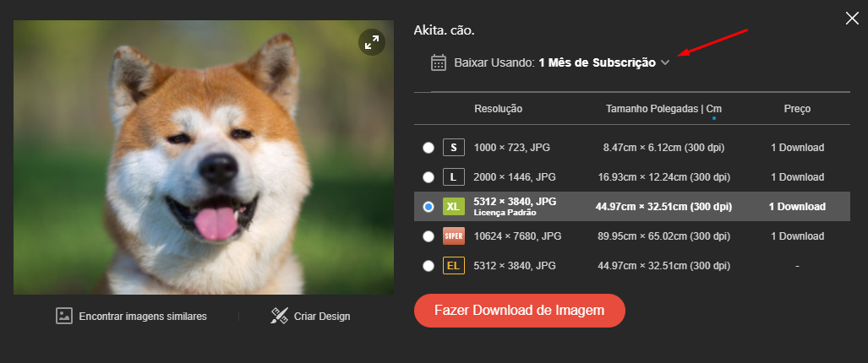Click the S size badge icon

pos(453,148)
